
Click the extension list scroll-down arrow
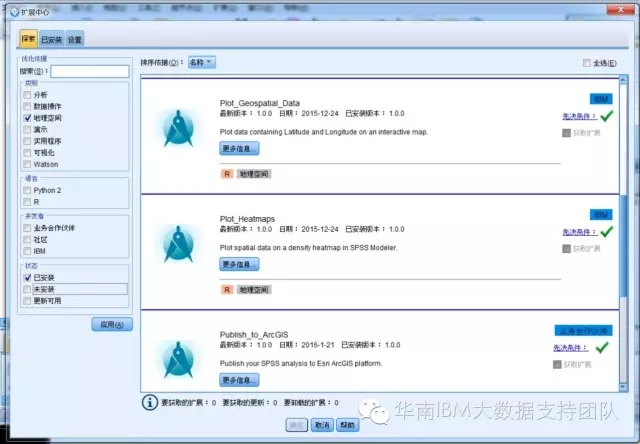click(623, 386)
